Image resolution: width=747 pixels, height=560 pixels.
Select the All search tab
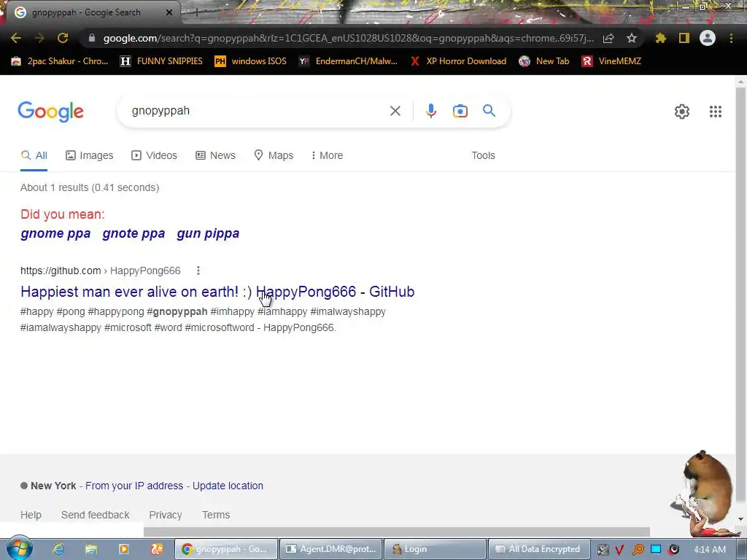click(34, 155)
